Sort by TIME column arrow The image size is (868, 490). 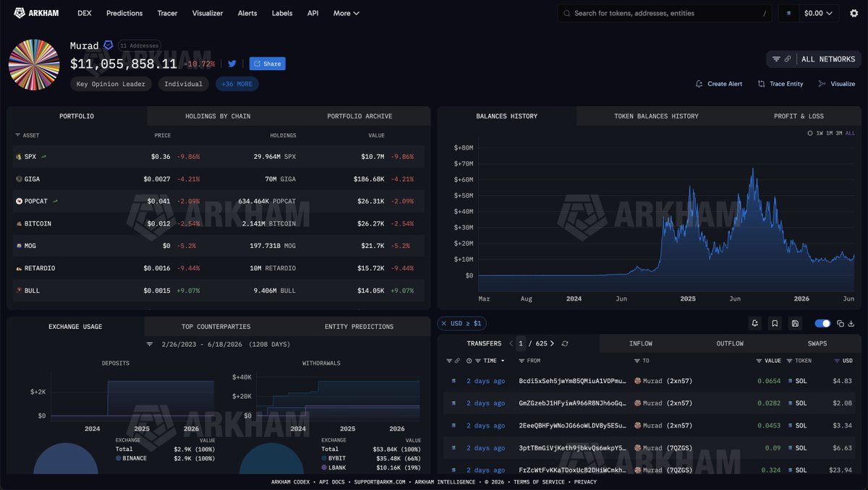pos(503,361)
